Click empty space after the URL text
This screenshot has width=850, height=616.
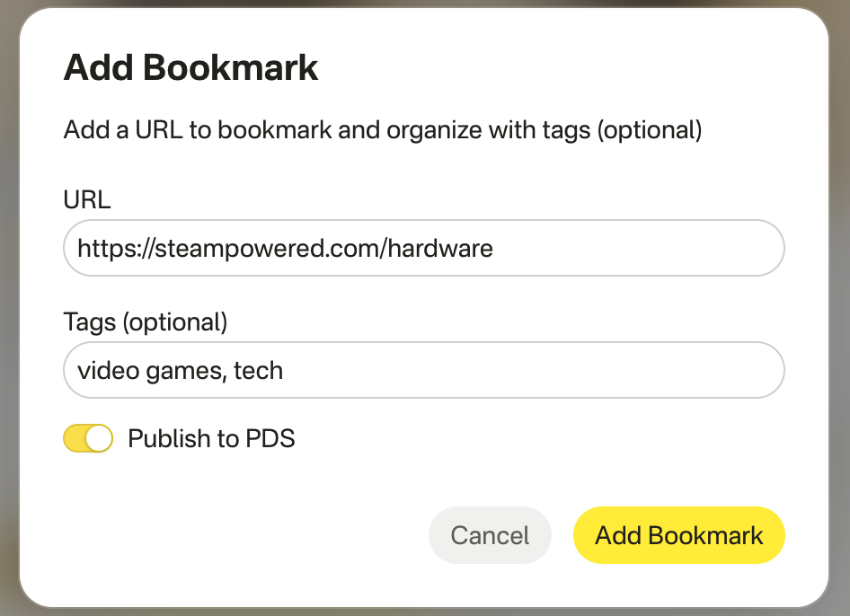click(x=638, y=248)
